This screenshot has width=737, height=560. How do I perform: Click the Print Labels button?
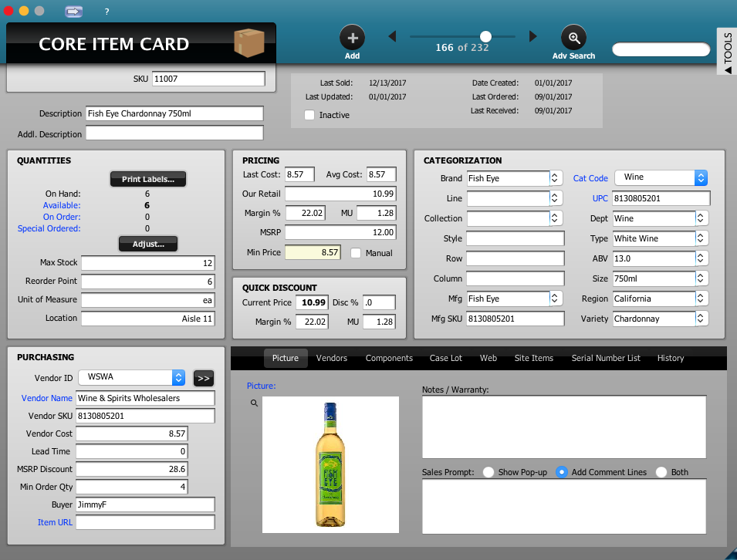(148, 179)
